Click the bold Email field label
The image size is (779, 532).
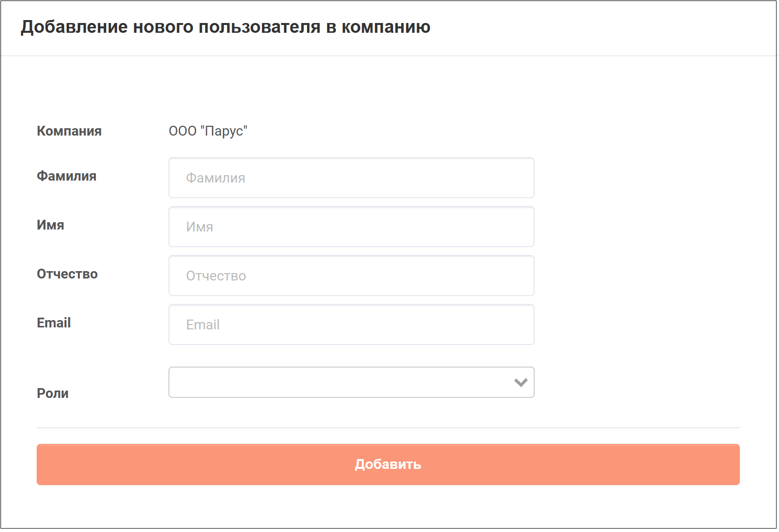pos(54,323)
